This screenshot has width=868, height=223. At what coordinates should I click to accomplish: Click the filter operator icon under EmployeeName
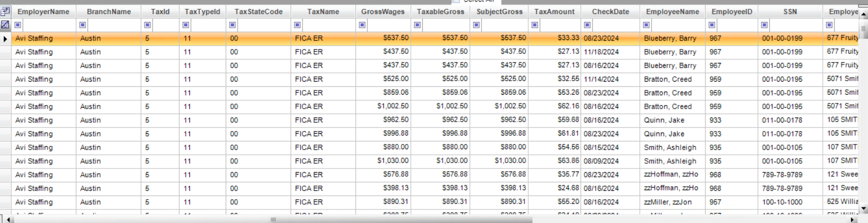[646, 25]
